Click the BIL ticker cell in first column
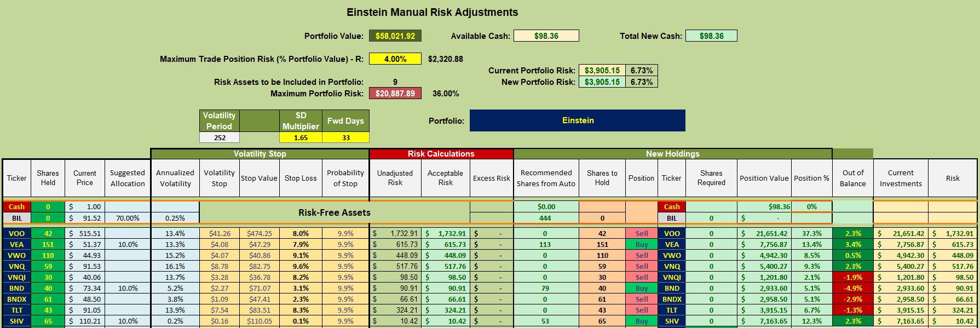The image size is (980, 328). click(x=16, y=218)
